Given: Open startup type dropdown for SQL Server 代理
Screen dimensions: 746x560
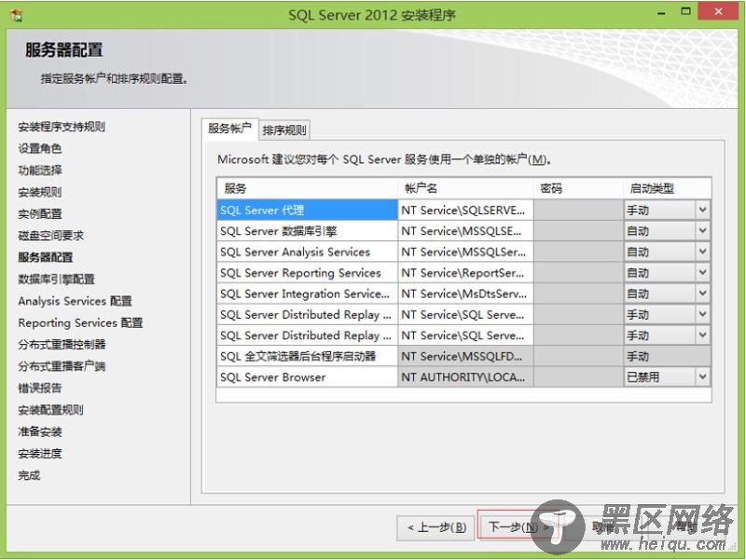Looking at the screenshot, I should tap(703, 210).
